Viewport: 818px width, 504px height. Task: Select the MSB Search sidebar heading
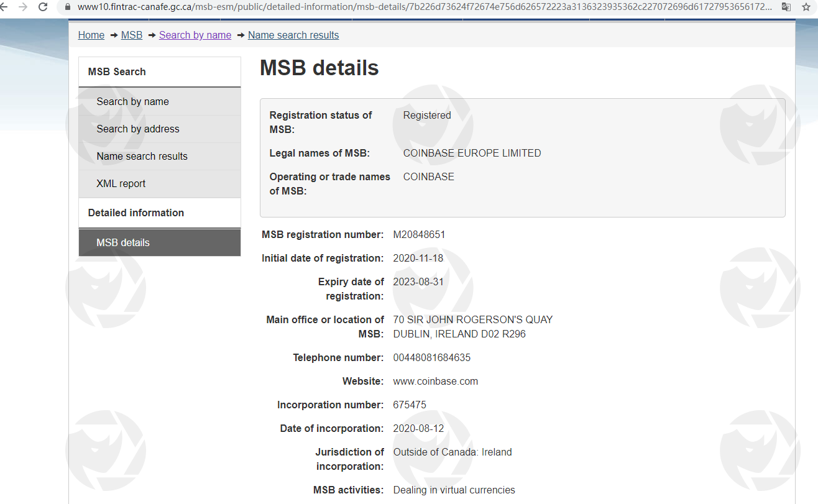click(x=117, y=71)
